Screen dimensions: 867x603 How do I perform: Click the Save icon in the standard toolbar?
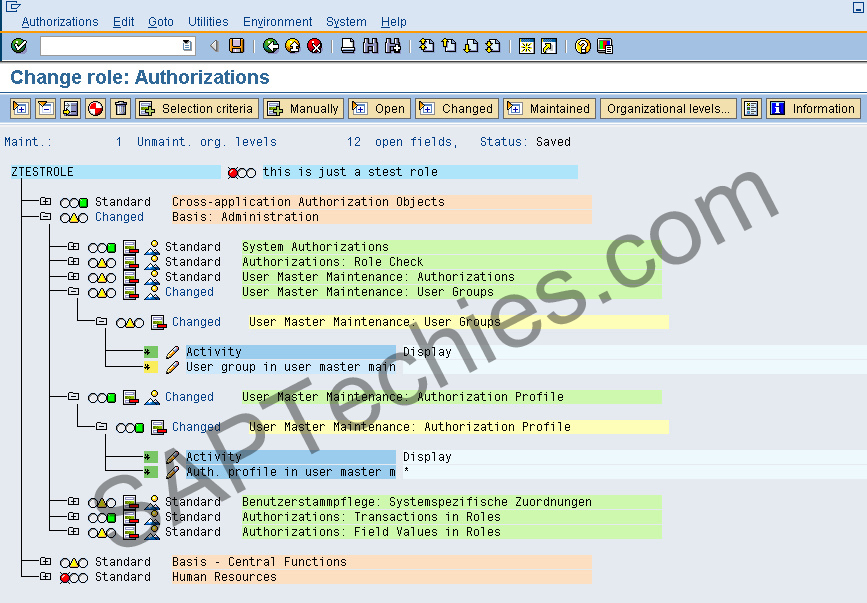click(x=237, y=46)
